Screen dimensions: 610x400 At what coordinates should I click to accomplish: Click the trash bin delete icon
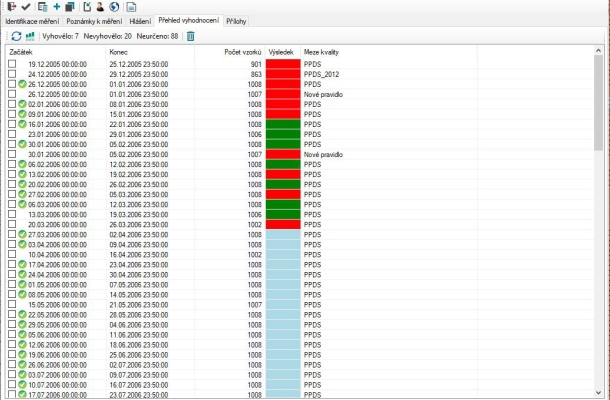(x=190, y=36)
